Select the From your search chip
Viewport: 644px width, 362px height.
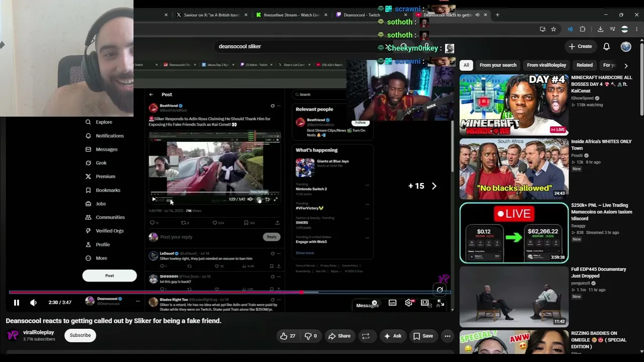pos(498,65)
